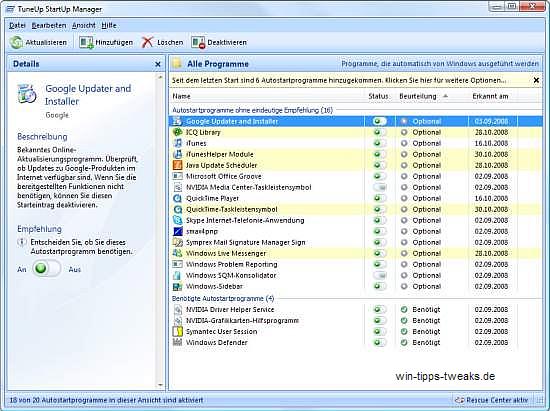Toggle status switch for Windows Defender
Image resolution: width=550 pixels, height=411 pixels.
(380, 343)
